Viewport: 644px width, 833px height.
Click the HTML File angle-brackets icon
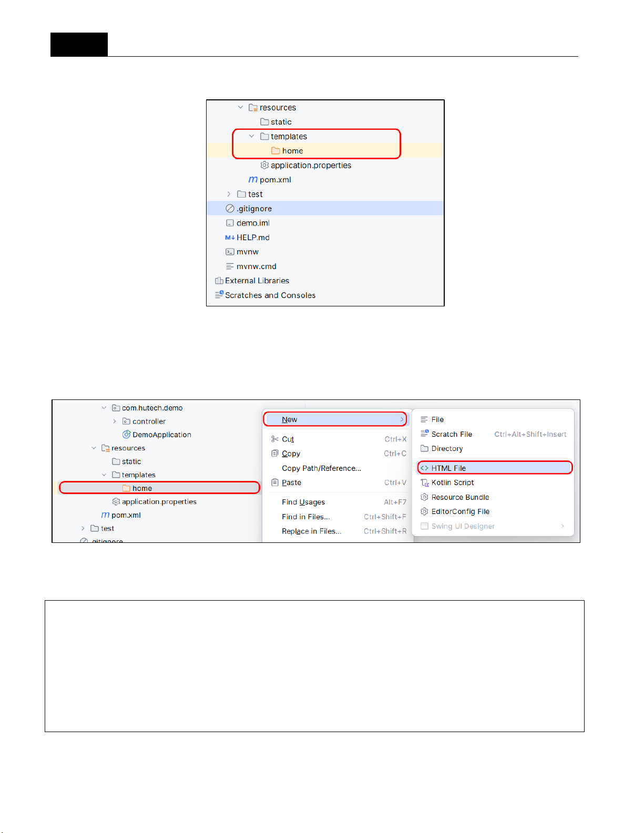pyautogui.click(x=424, y=468)
